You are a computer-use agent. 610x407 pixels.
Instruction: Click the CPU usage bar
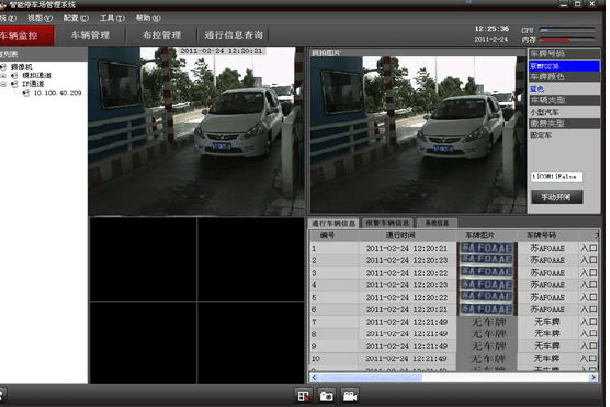568,30
